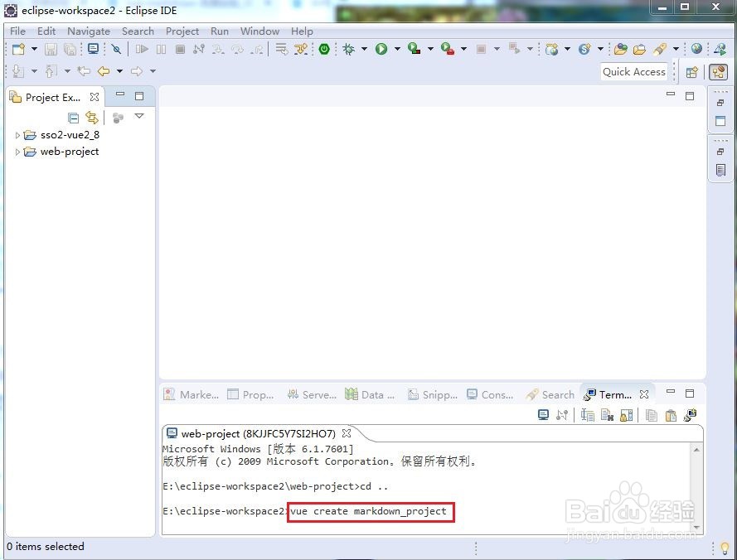
Task: Click the red-highlighted vue create command line
Action: (x=370, y=512)
